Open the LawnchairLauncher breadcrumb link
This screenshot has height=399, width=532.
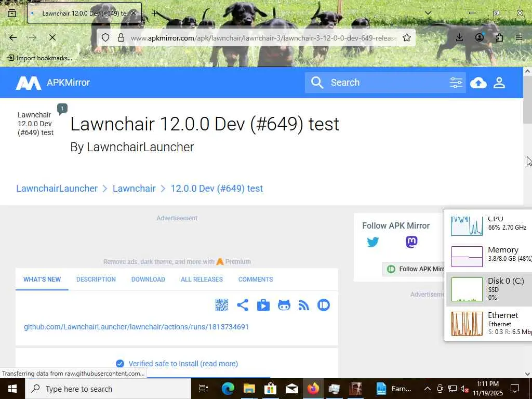tap(57, 189)
